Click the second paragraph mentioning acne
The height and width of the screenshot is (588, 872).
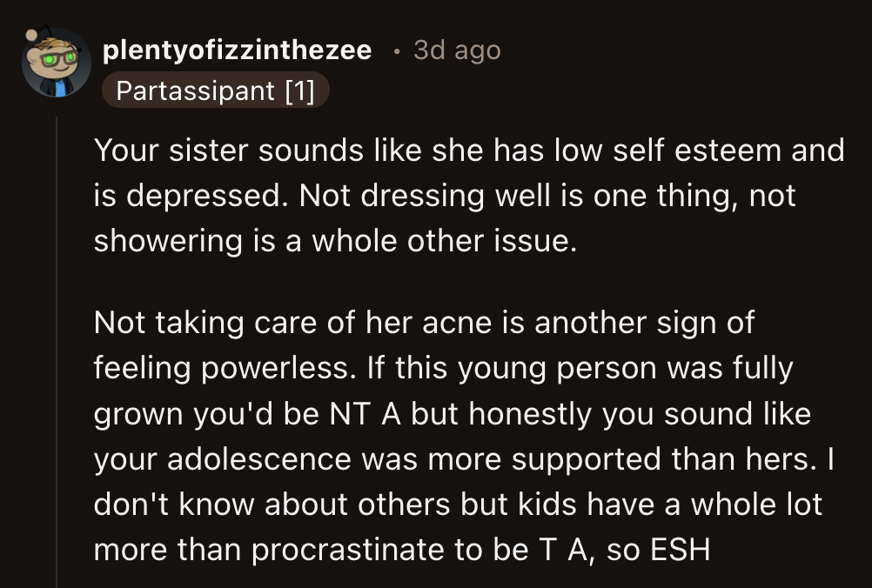coord(470,435)
